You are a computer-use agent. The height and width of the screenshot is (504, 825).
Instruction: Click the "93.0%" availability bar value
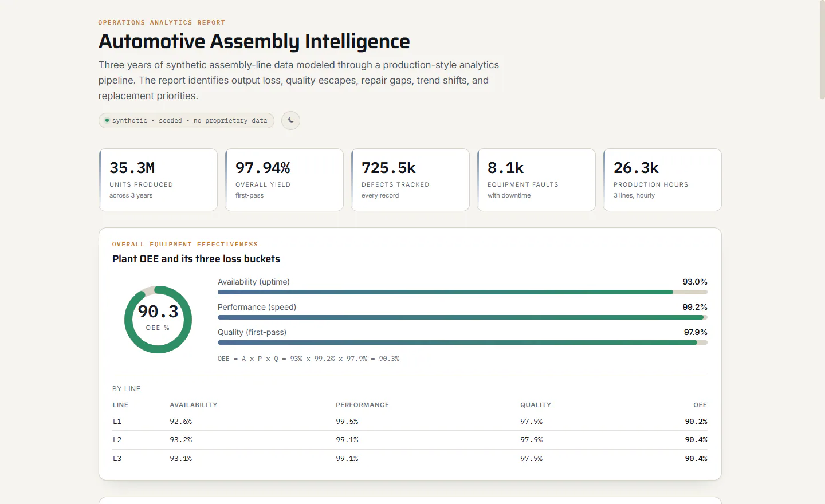click(695, 282)
